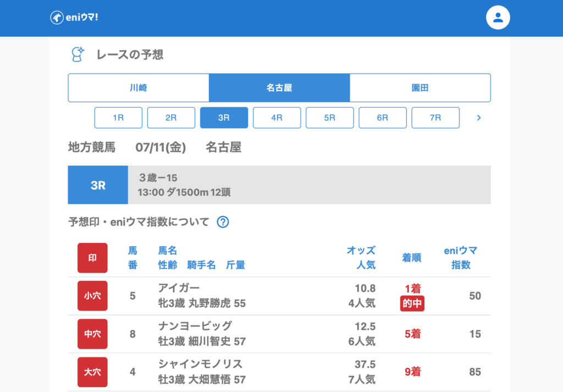Screen dimensions: 563x392
Task: Click the 印 column header badge
Action: coord(92,258)
